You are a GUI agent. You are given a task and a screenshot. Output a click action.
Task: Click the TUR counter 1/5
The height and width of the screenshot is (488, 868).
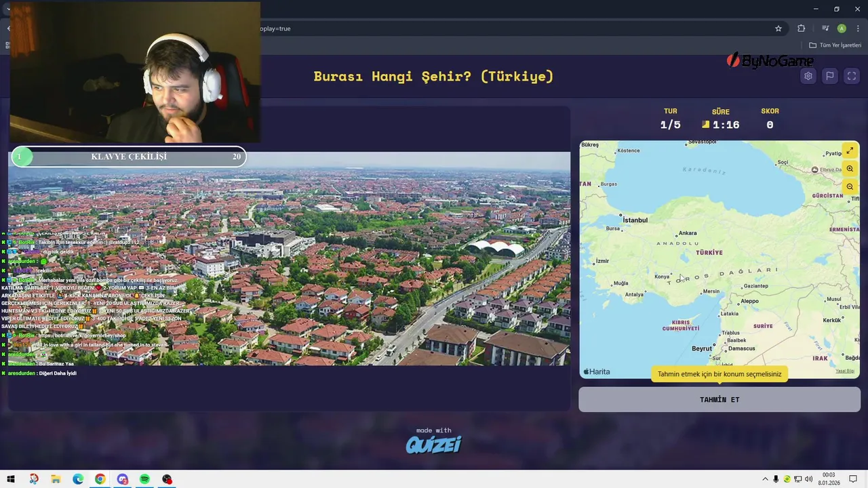pyautogui.click(x=670, y=125)
